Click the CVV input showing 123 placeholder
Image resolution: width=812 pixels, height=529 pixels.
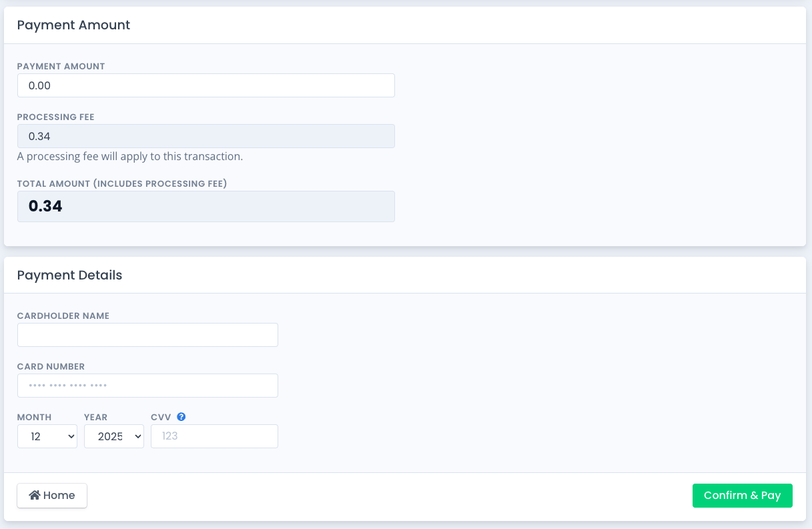pyautogui.click(x=214, y=436)
